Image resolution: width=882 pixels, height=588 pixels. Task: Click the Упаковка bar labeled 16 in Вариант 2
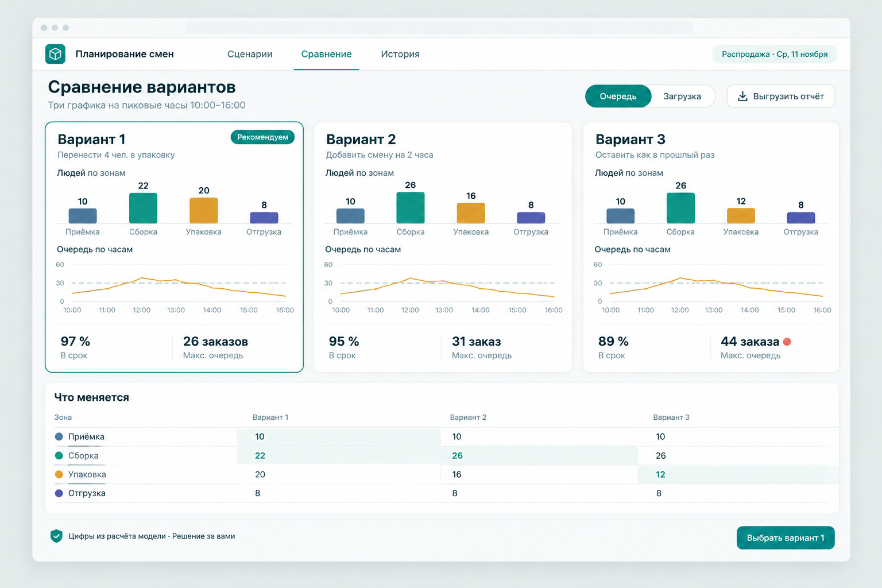(x=471, y=213)
